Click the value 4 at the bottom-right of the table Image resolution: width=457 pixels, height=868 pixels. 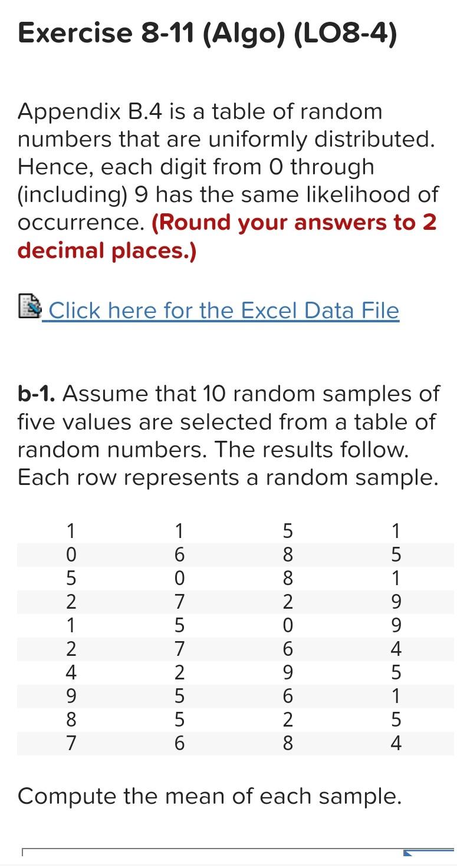[x=395, y=743]
